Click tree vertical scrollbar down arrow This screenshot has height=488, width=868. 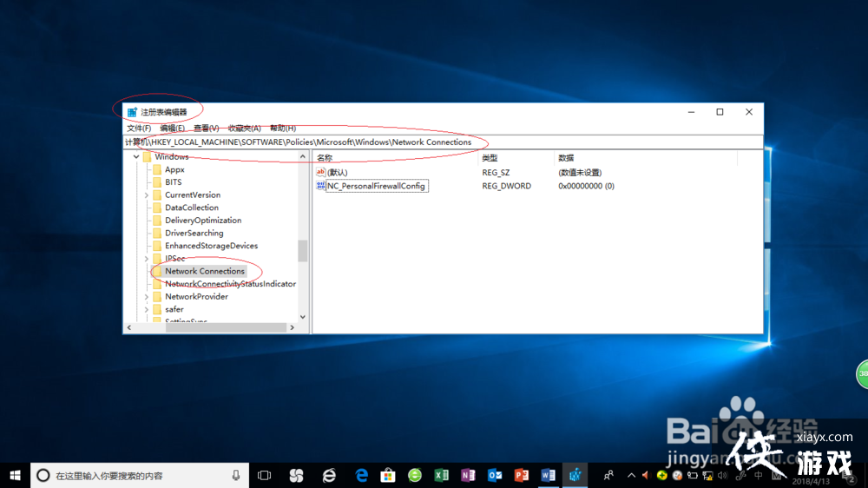[303, 317]
